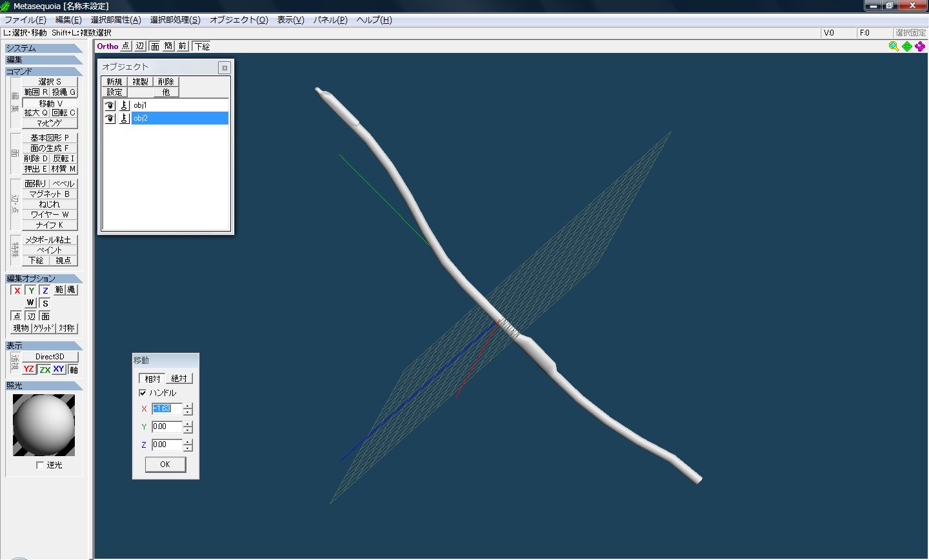Open the オブジェクト(O) menu
929x560 pixels.
239,20
